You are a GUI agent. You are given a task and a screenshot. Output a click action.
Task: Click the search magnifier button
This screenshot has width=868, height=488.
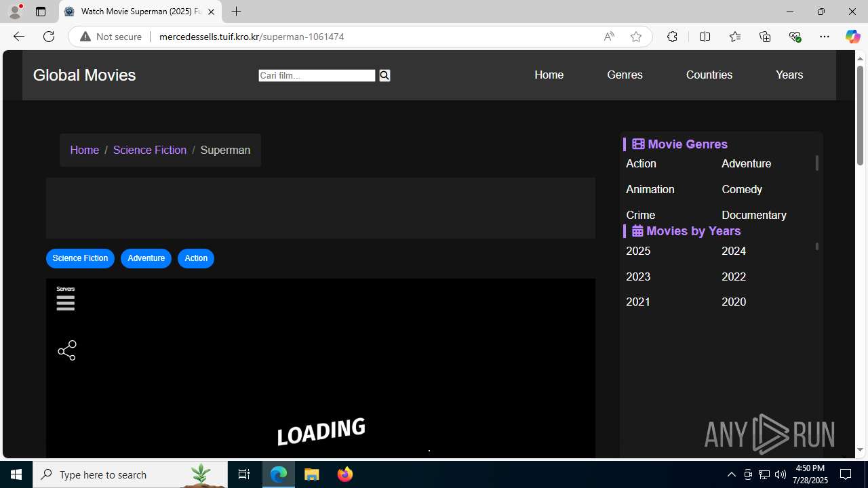[x=384, y=75]
